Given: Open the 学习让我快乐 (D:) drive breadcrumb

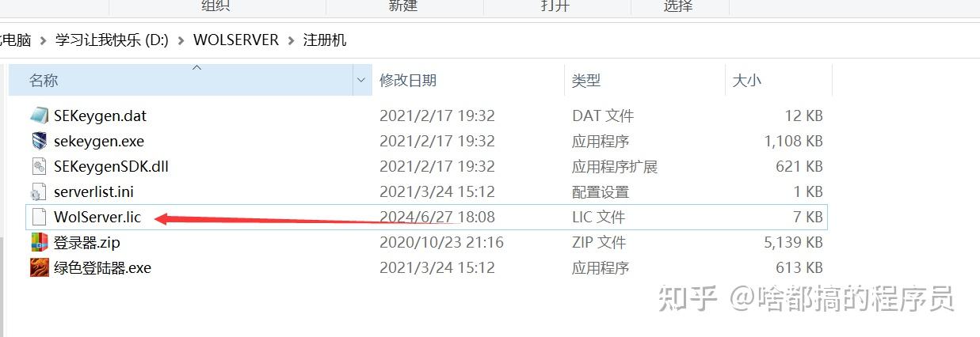Looking at the screenshot, I should pyautogui.click(x=112, y=40).
